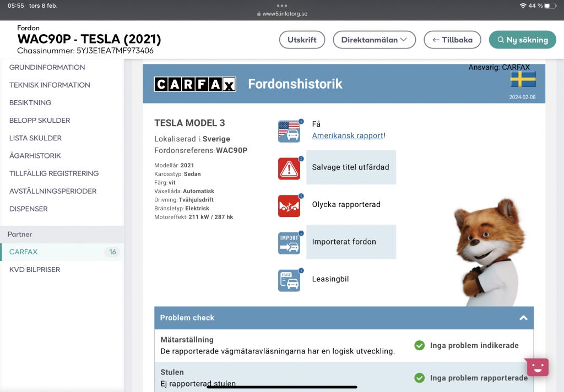Click the chassis number 5YJ3E1EA7MF973406
The height and width of the screenshot is (392, 564).
(115, 51)
